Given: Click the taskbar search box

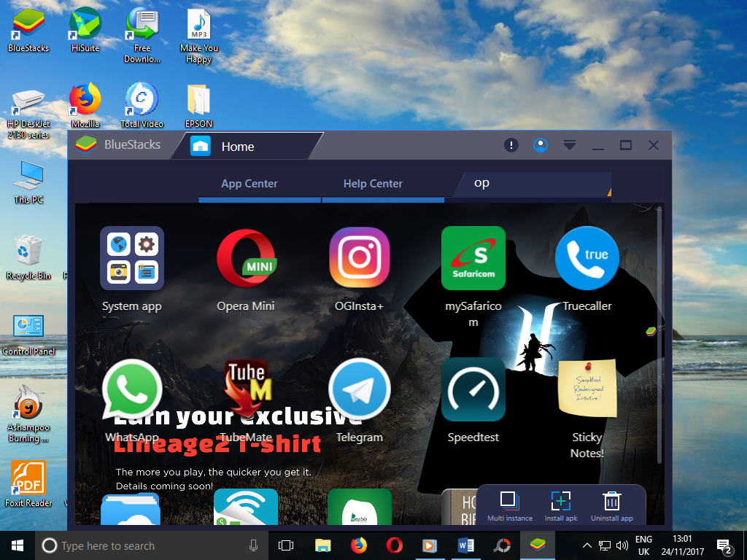Looking at the screenshot, I should point(152,545).
